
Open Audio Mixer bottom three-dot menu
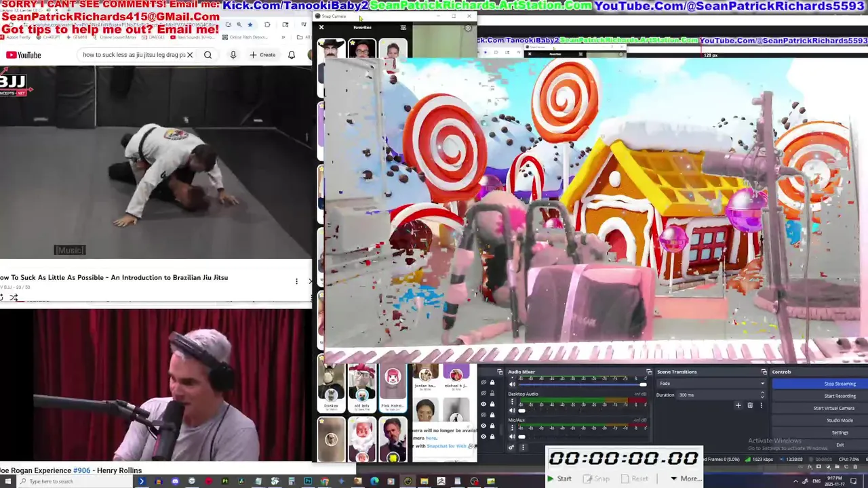[523, 447]
